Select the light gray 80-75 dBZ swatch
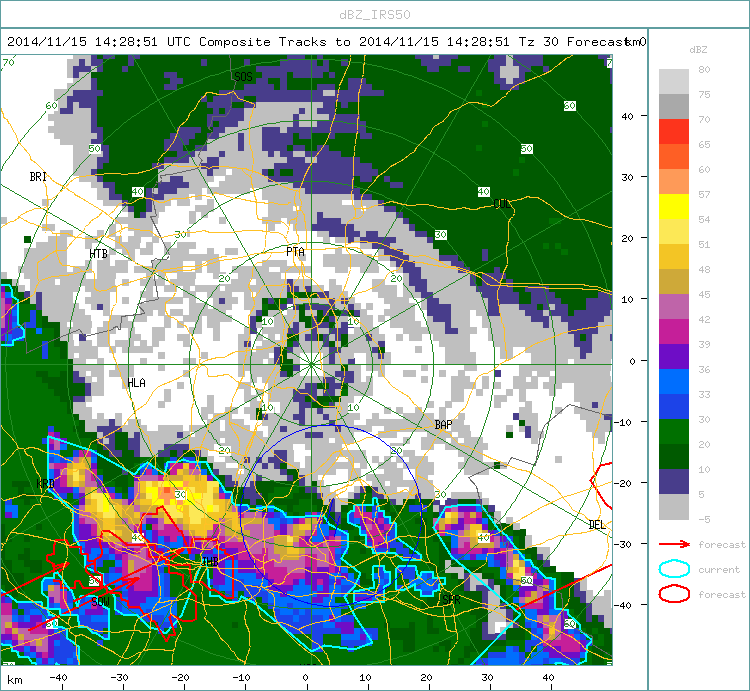The image size is (750, 691). 674,82
